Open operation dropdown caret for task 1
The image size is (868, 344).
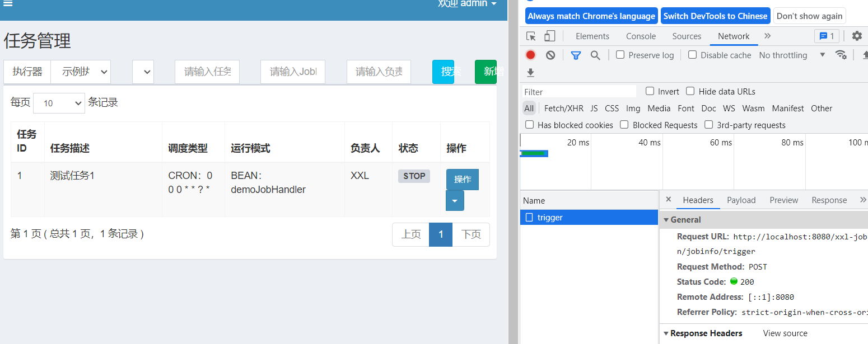coord(455,201)
